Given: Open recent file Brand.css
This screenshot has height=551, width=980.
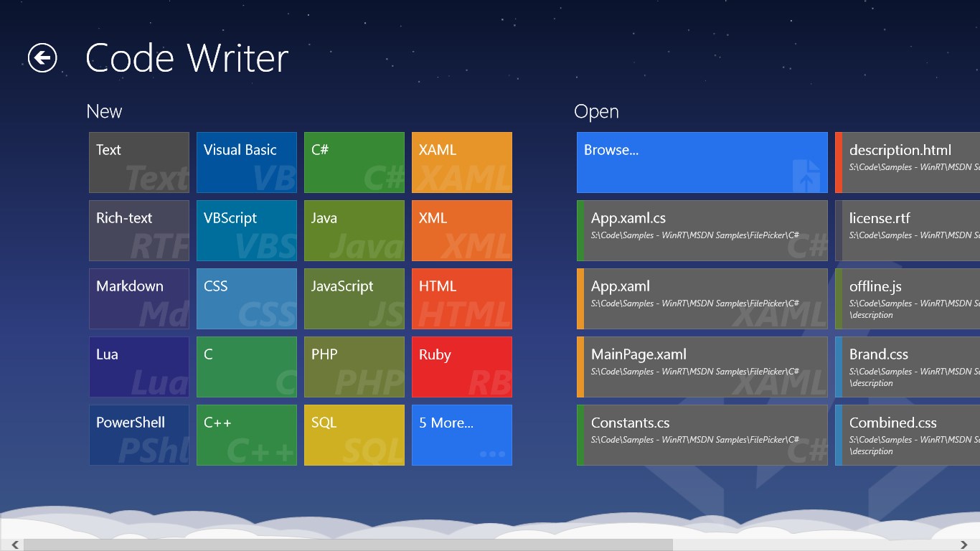Looking at the screenshot, I should [x=908, y=367].
